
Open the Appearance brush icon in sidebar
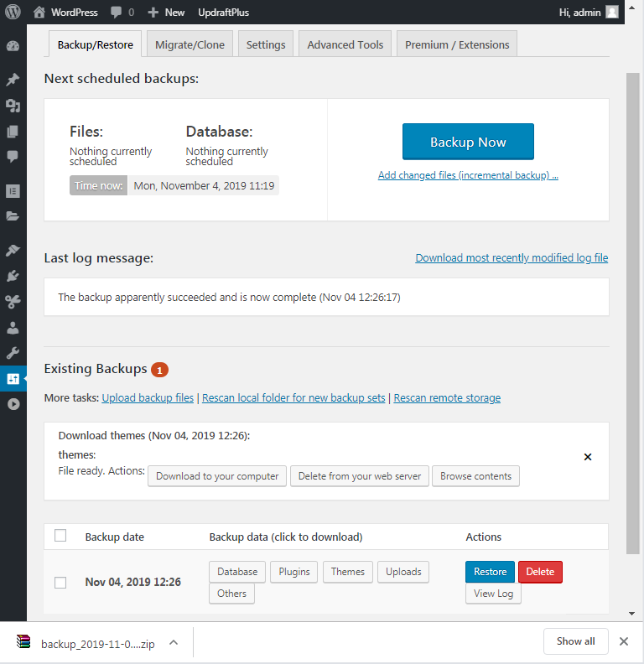click(13, 251)
